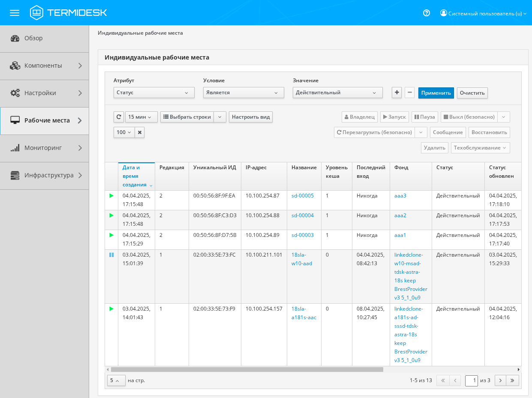The width and height of the screenshot is (532, 398).
Task: Remove filter condition with minus button
Action: pyautogui.click(x=409, y=93)
